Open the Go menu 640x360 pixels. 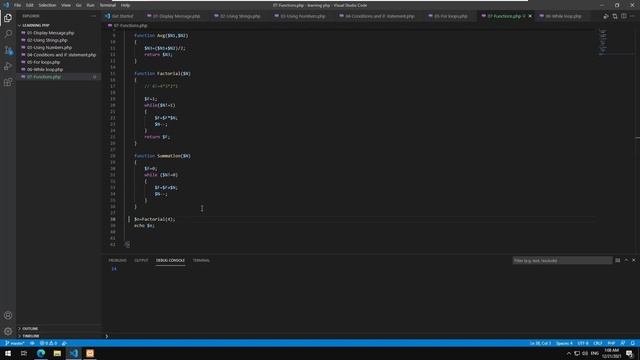[x=78, y=5]
